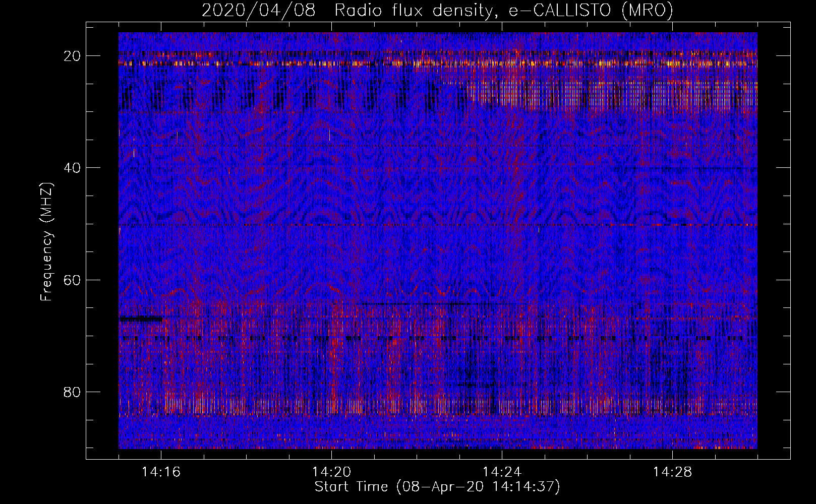Click the 'Start Time (08-Apr-20 14:14:37)' label

[437, 487]
